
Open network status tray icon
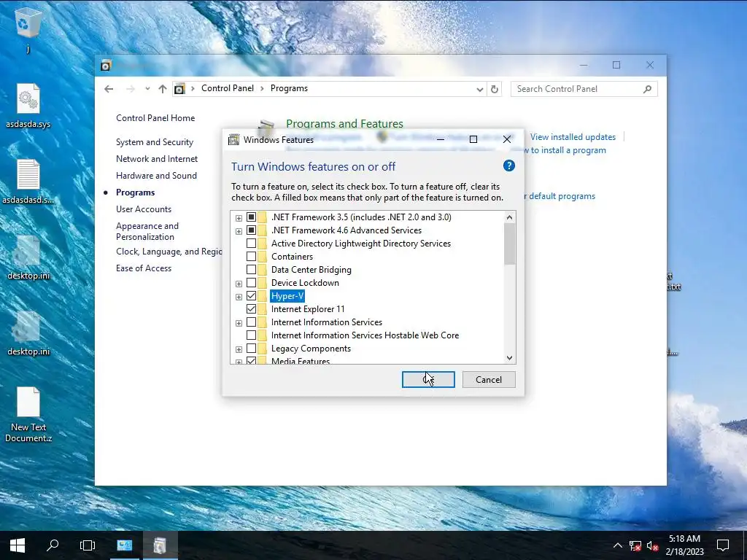pyautogui.click(x=635, y=545)
